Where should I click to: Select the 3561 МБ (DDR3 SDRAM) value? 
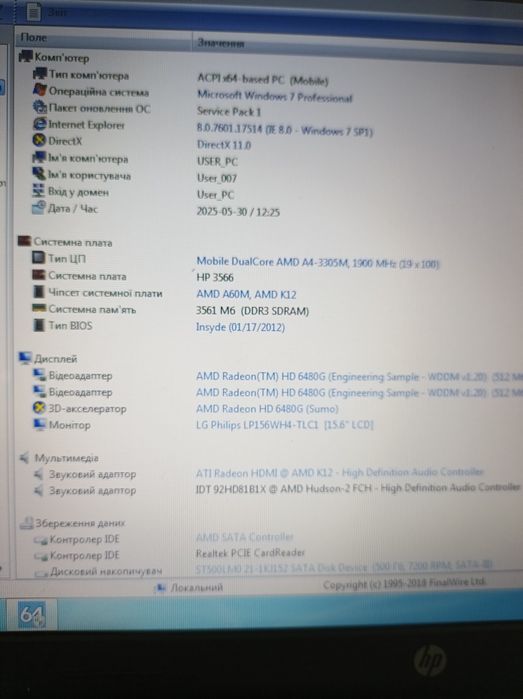(x=252, y=311)
